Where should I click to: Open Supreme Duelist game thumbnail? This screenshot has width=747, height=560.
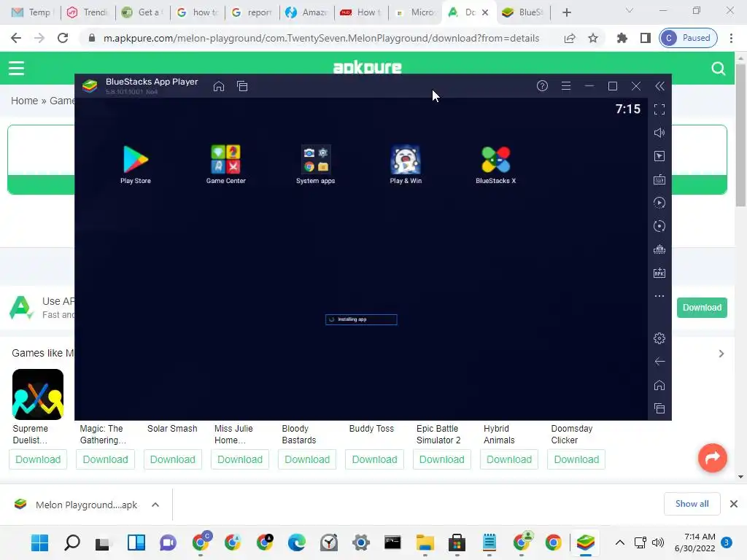click(38, 394)
